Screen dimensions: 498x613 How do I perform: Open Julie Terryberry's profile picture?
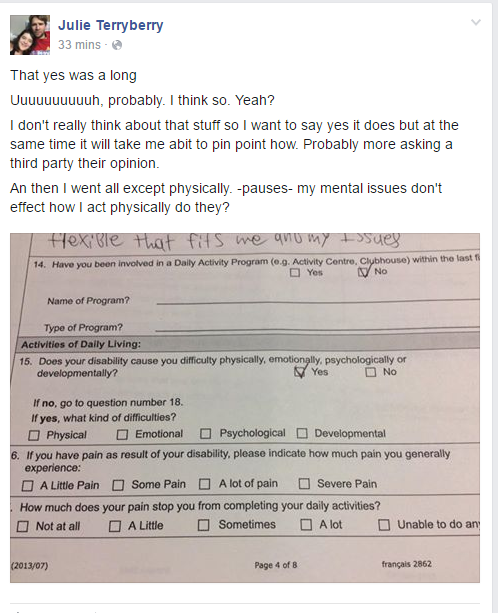tap(30, 35)
